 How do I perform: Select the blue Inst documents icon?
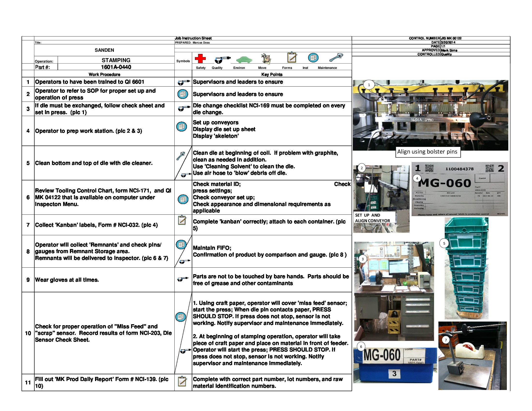coord(313,59)
